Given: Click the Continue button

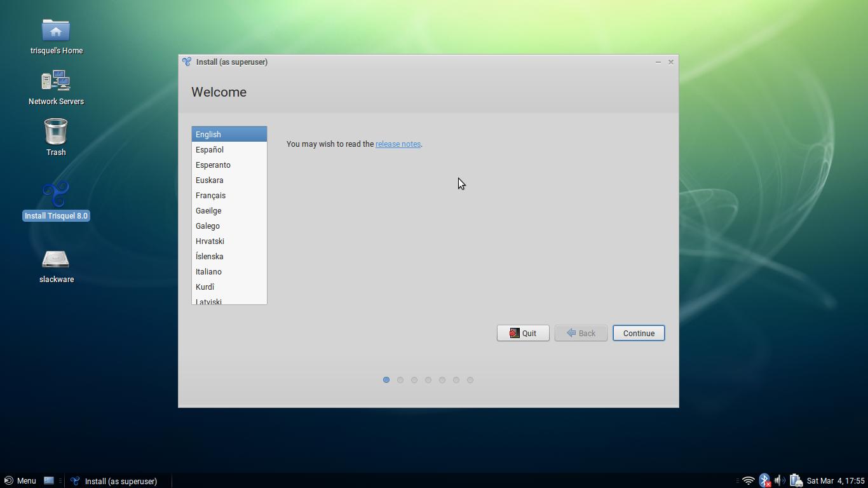Looking at the screenshot, I should [638, 332].
